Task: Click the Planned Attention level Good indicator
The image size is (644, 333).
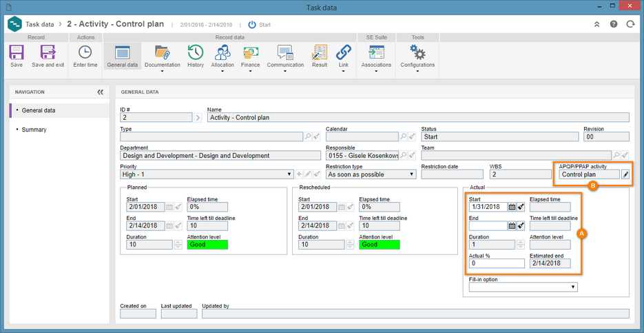Action: 207,245
